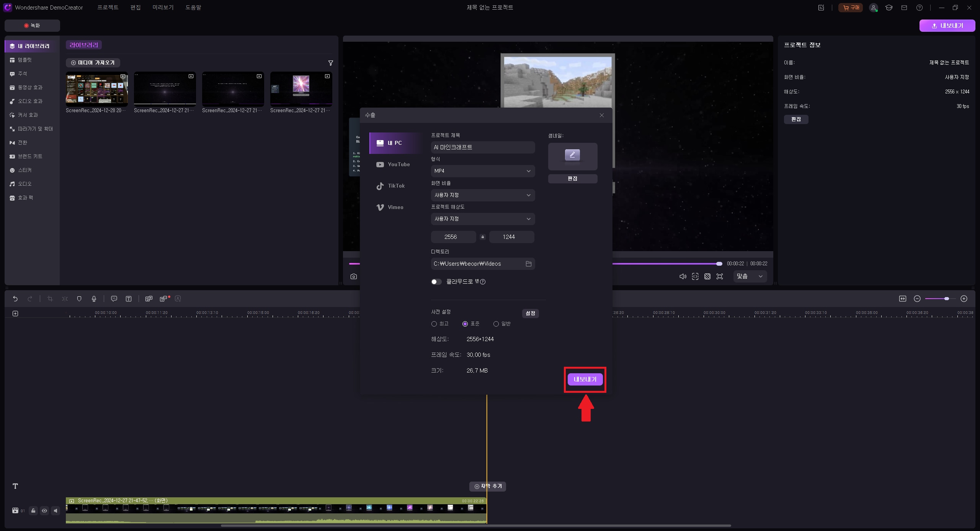Click 편집 button in project info panel
Screen dimensions: 980x531
pos(796,119)
